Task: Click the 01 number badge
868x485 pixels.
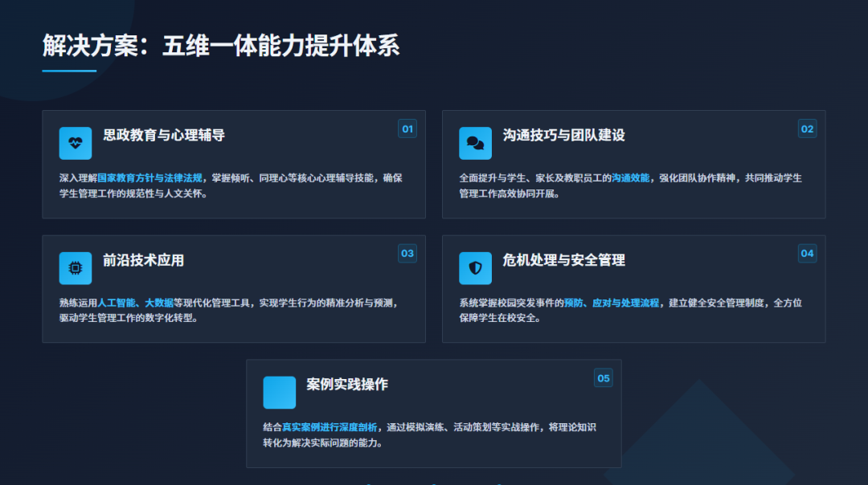Action: [x=406, y=128]
